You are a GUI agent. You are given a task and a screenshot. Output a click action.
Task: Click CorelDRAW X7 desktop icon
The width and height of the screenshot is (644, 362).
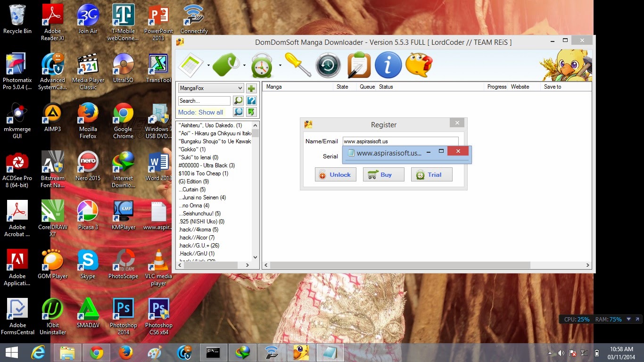coord(52,218)
